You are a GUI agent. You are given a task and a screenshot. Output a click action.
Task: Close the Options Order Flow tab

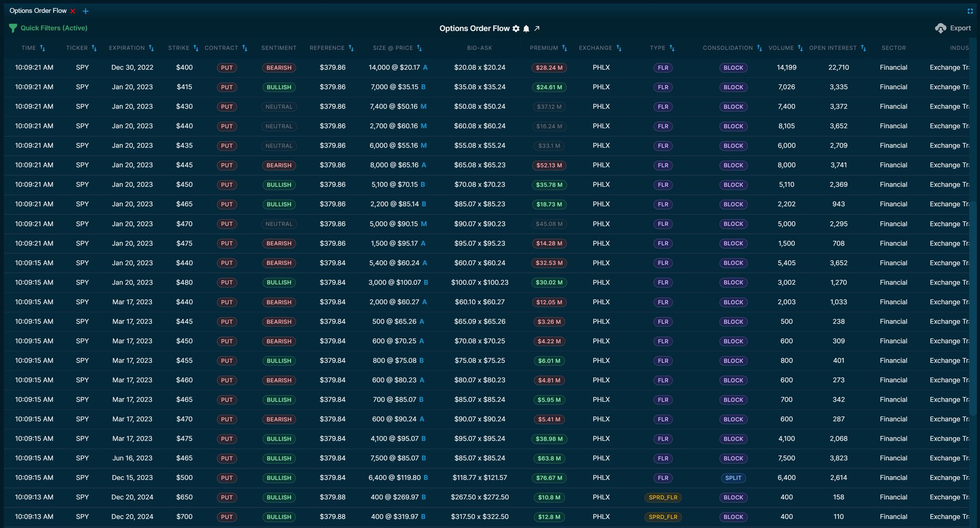73,11
